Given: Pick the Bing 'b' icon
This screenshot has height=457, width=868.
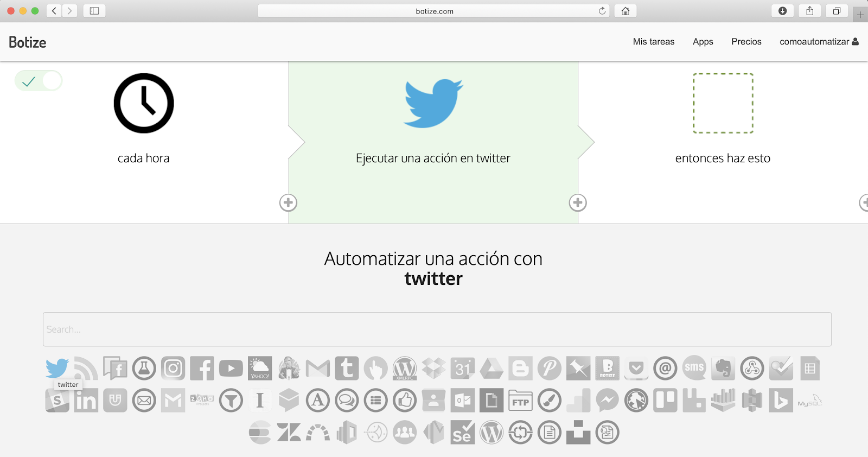Looking at the screenshot, I should (781, 401).
